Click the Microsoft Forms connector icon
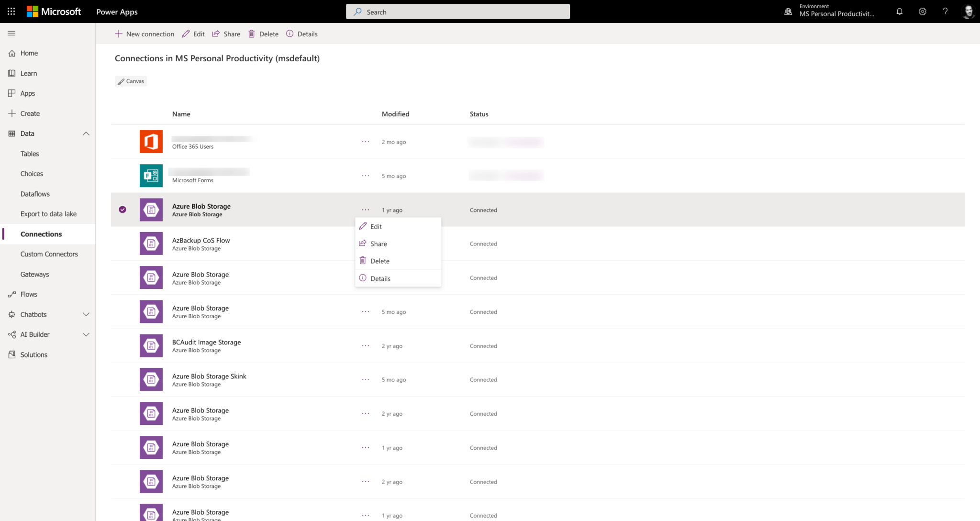Image resolution: width=980 pixels, height=521 pixels. 150,176
